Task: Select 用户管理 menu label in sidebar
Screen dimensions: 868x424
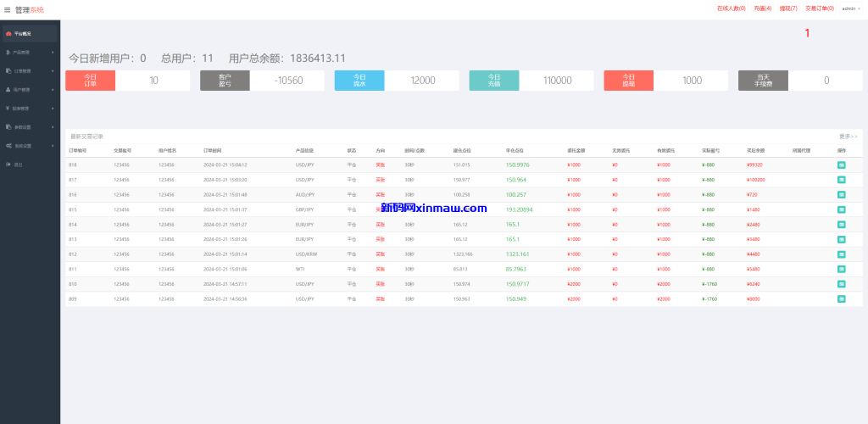Action: 21,90
